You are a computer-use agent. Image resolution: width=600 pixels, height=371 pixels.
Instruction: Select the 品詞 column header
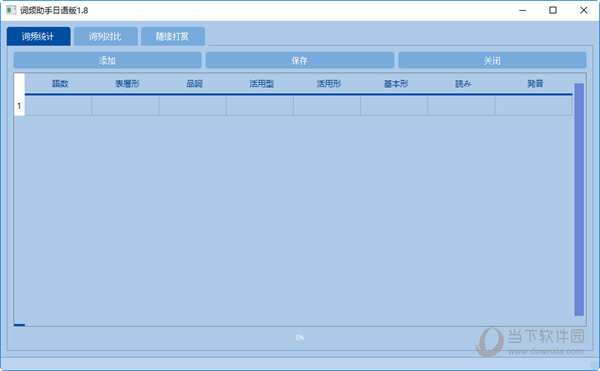(x=193, y=83)
